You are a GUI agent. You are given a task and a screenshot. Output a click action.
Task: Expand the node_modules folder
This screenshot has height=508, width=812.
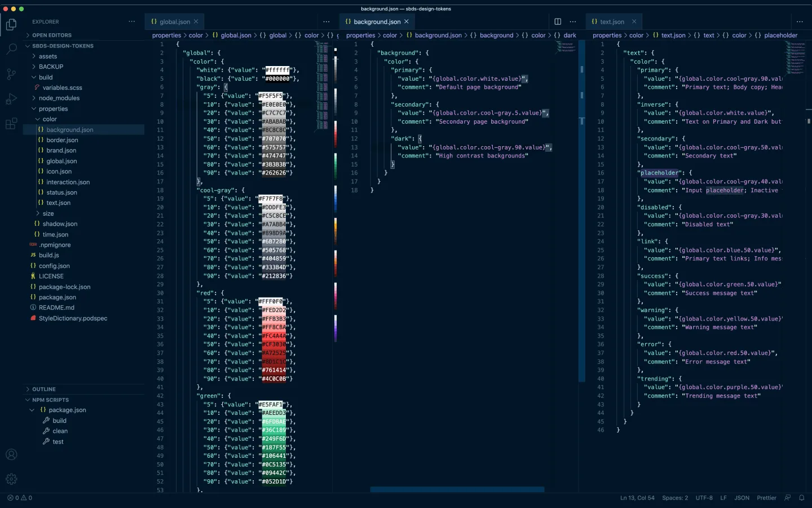pos(59,98)
